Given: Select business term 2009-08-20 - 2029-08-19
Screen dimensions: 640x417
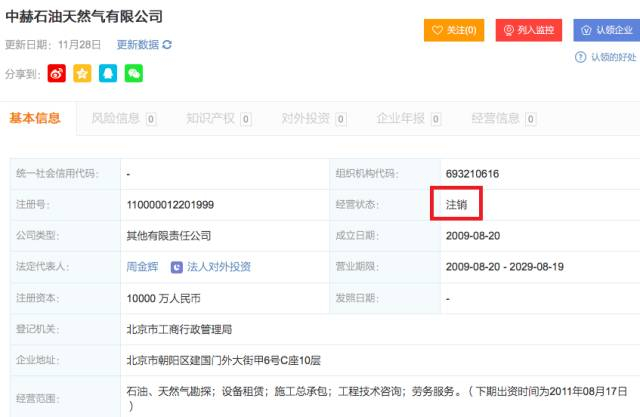Looking at the screenshot, I should click(x=504, y=267).
